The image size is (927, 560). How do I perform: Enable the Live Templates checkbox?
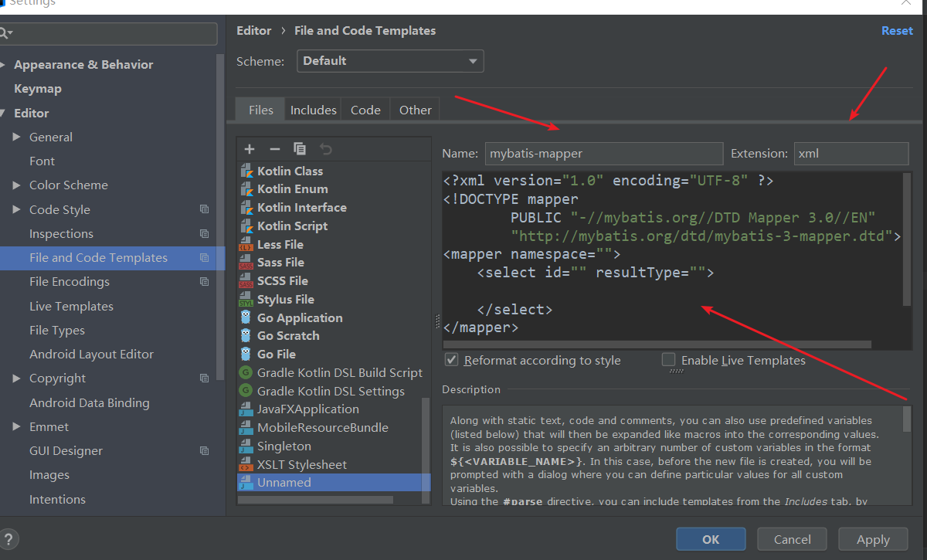tap(669, 360)
